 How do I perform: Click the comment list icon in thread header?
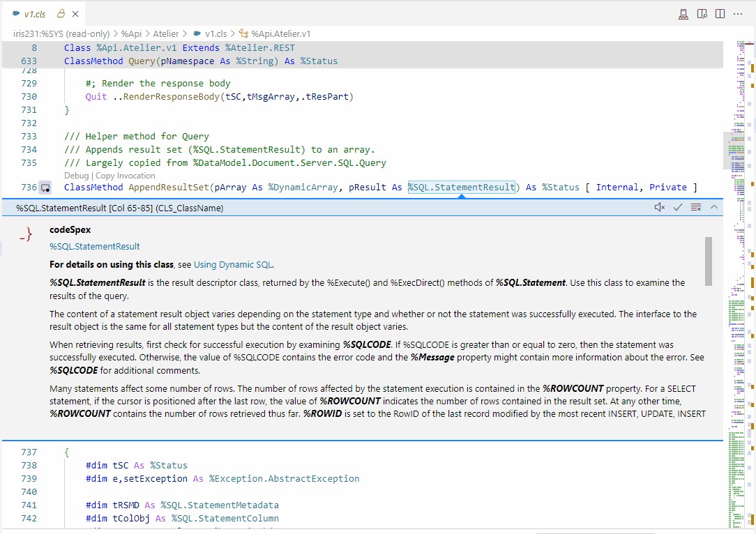click(695, 207)
